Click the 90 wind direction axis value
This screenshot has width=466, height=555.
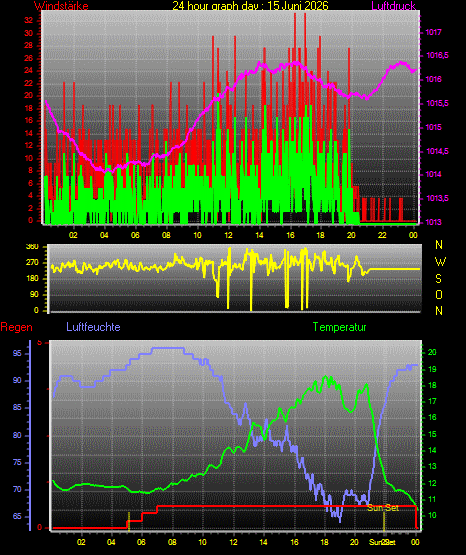tap(34, 295)
